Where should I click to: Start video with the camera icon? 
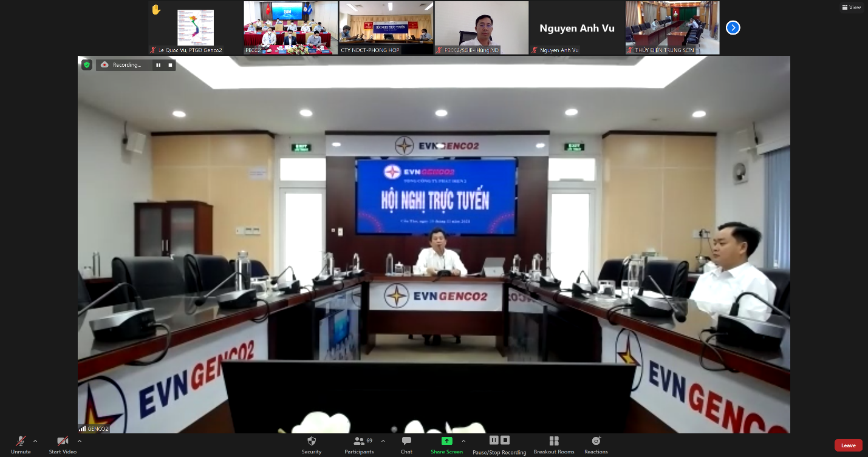pyautogui.click(x=62, y=442)
